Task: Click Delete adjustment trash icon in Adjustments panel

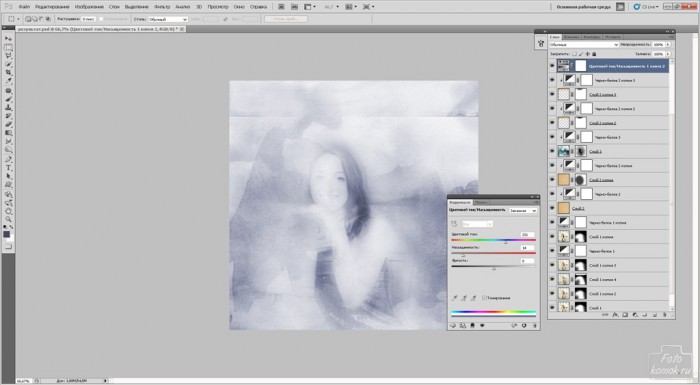Action: tap(534, 326)
